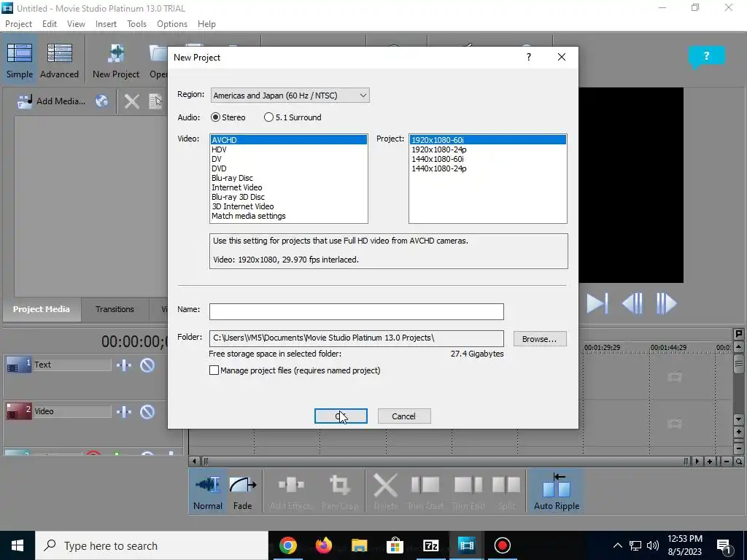Screen dimensions: 747x560
Task: Click the next frame playback button
Action: click(x=666, y=303)
